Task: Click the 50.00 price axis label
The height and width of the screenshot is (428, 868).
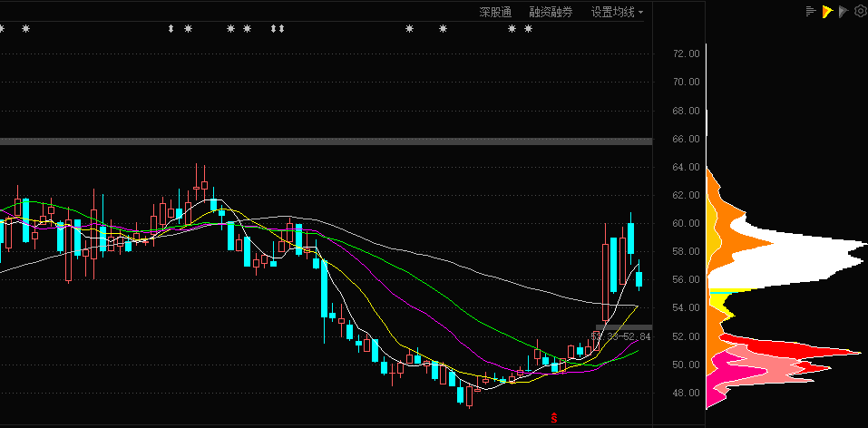Action: 687,365
